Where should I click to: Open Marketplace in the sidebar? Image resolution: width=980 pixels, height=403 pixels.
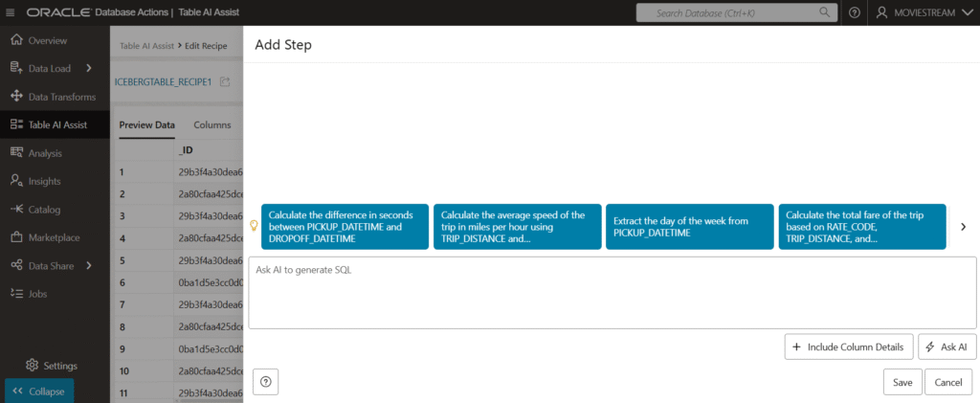pos(54,237)
